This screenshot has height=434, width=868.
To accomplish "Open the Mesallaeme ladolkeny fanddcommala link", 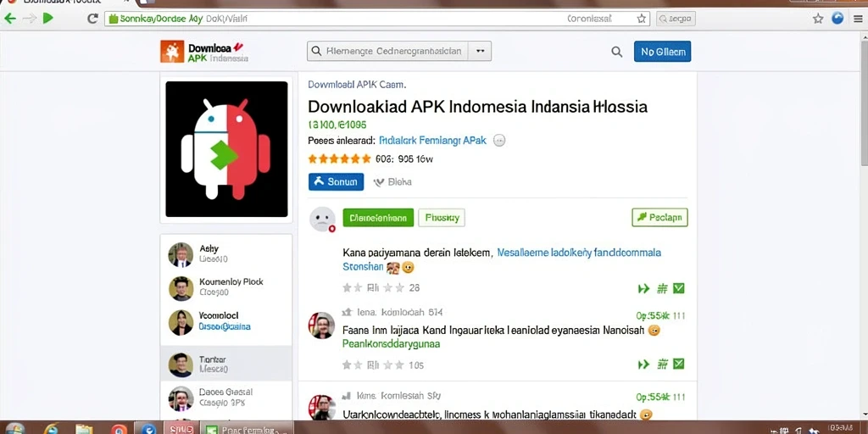I will (579, 253).
